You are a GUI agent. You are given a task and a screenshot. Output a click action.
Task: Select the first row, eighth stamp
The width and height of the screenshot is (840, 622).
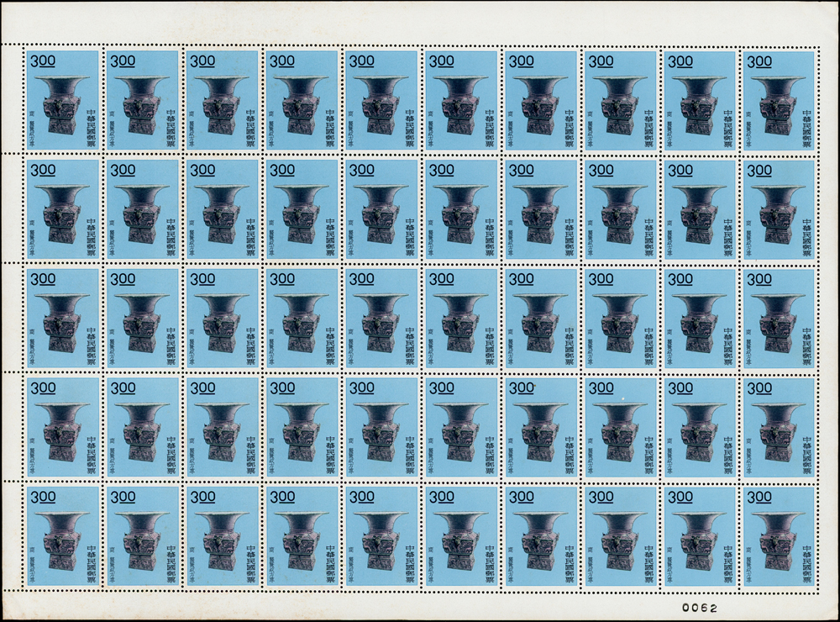pyautogui.click(x=620, y=100)
